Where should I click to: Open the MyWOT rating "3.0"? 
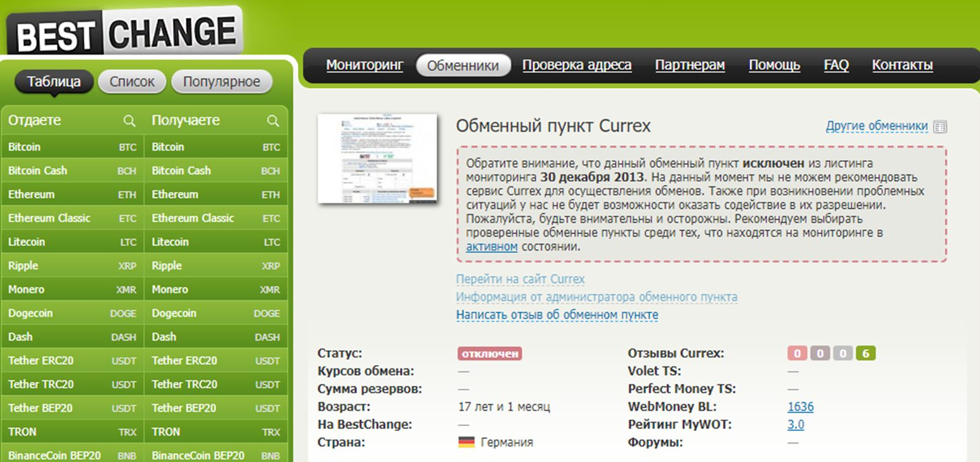tap(794, 425)
